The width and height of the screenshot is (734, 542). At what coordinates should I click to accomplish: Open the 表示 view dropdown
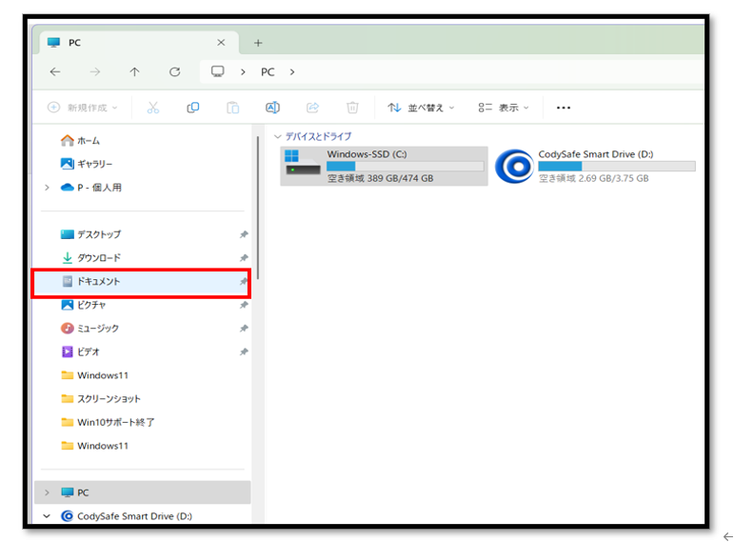tap(504, 108)
